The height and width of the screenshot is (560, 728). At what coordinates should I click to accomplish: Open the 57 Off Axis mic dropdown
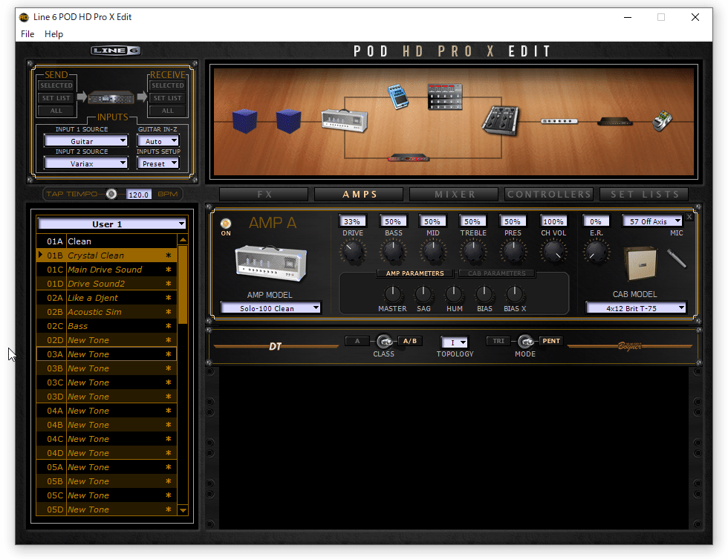tap(652, 221)
